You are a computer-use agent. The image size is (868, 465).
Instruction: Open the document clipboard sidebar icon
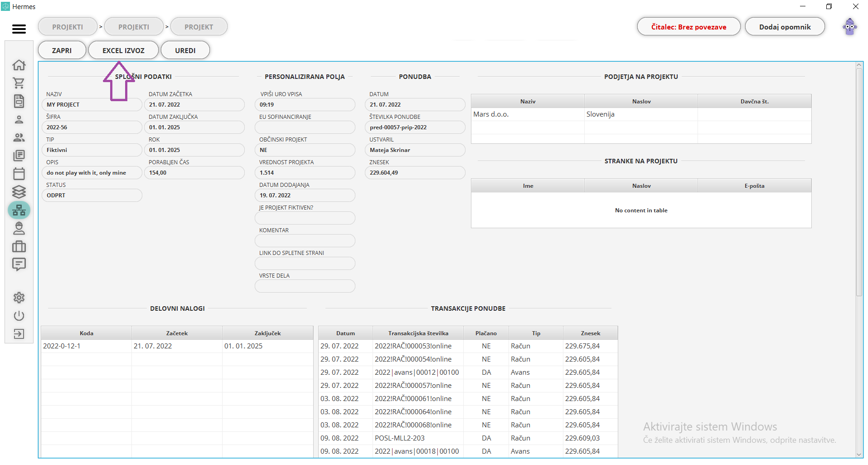[x=19, y=101]
